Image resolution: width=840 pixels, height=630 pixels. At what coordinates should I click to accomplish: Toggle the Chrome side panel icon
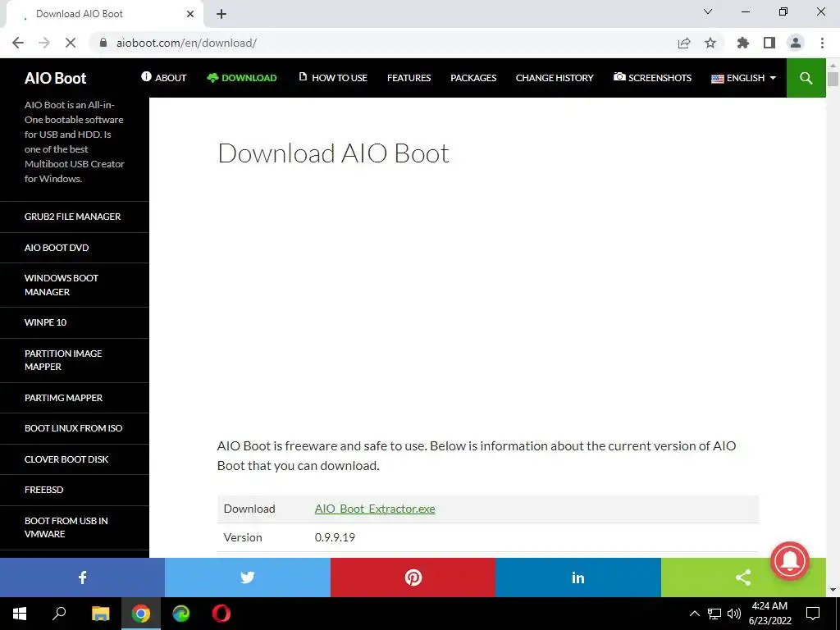tap(769, 43)
